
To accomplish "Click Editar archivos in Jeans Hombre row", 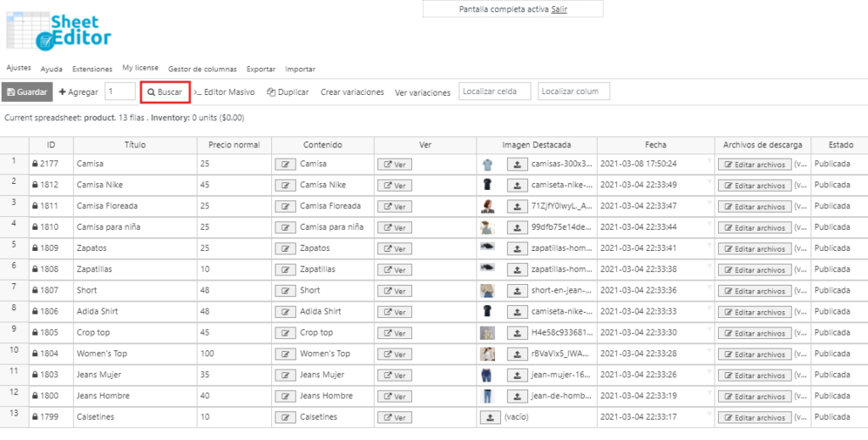I will point(754,396).
